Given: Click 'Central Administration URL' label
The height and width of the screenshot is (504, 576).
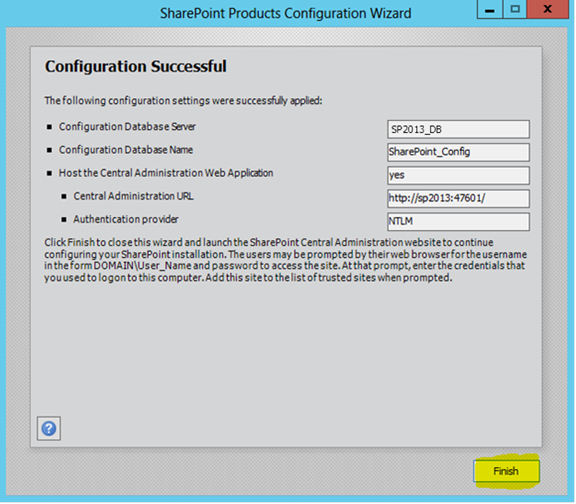Looking at the screenshot, I should 133,196.
